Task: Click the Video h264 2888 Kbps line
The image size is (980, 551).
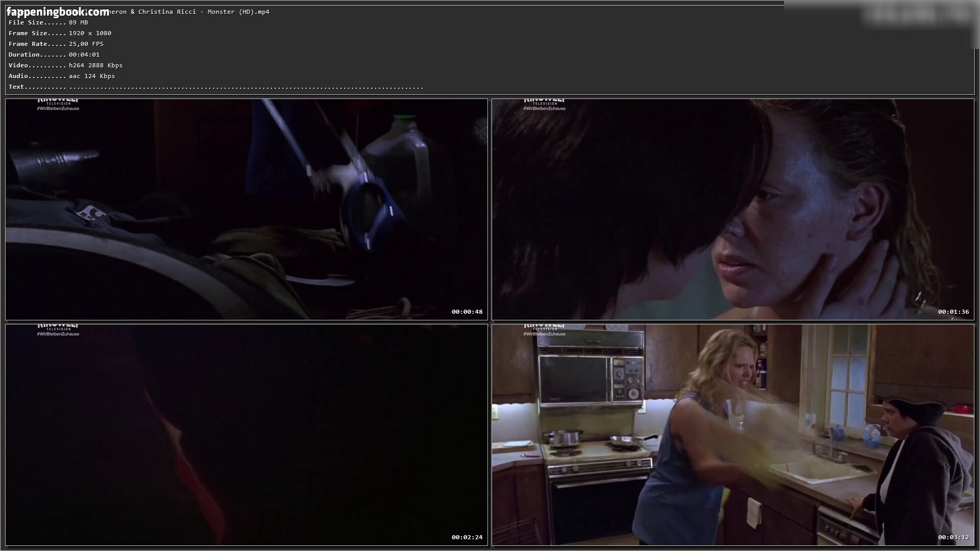Action: pos(65,65)
